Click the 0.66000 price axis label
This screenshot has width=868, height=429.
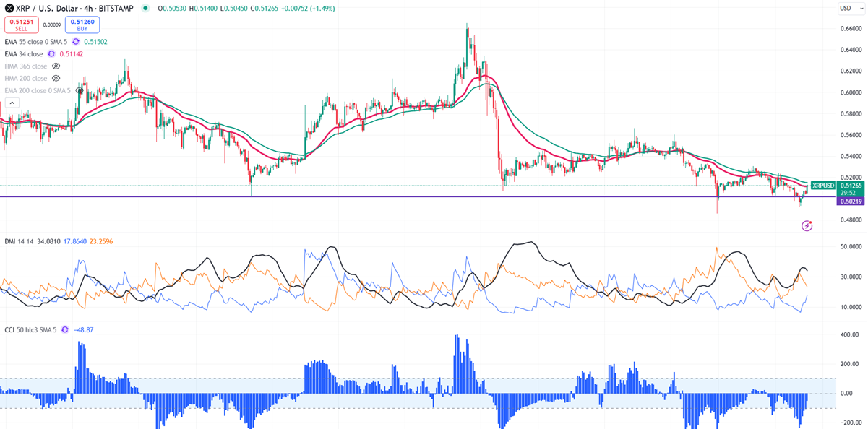(x=852, y=29)
